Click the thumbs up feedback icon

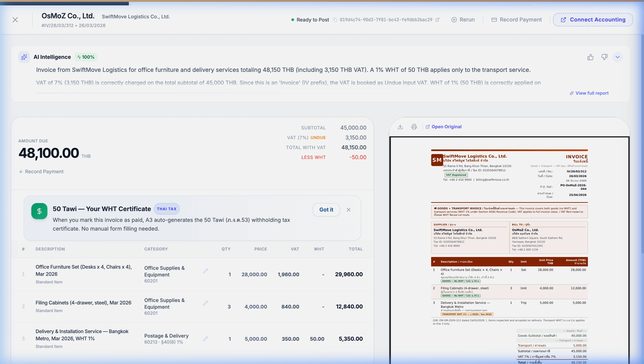click(x=590, y=57)
